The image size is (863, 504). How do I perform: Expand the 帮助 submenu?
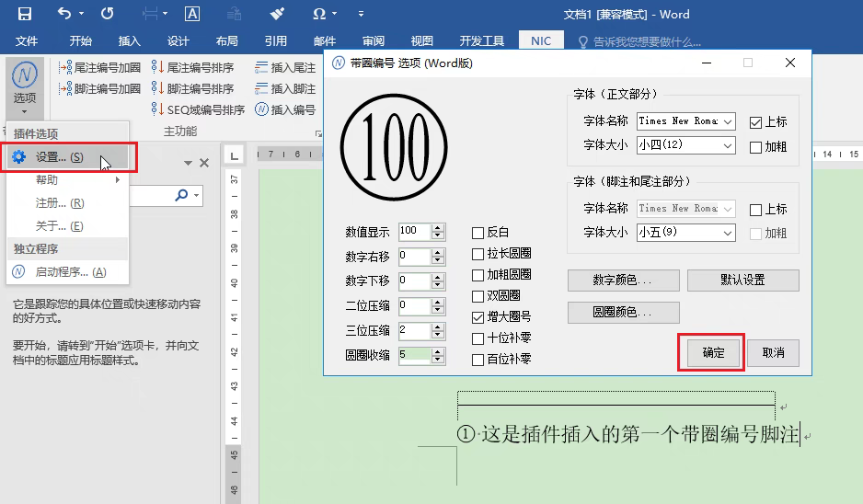[x=68, y=180]
